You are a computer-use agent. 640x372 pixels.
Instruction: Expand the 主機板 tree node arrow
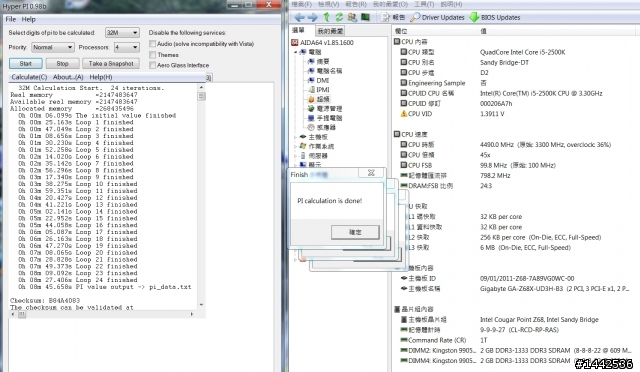tap(295, 137)
